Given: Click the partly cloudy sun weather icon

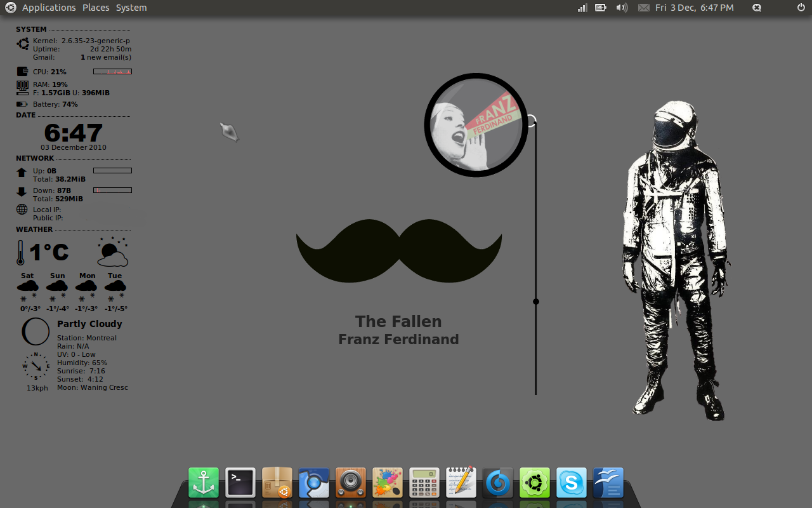Looking at the screenshot, I should click(113, 252).
